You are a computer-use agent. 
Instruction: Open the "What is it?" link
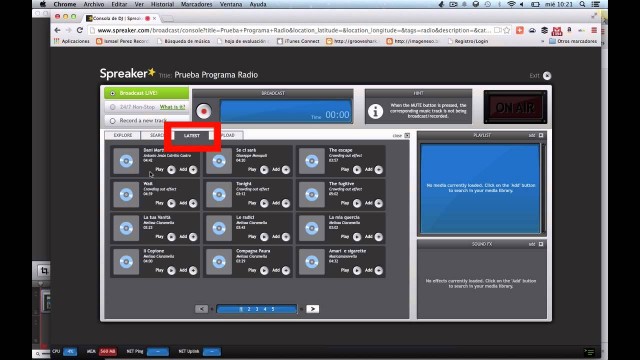point(172,107)
